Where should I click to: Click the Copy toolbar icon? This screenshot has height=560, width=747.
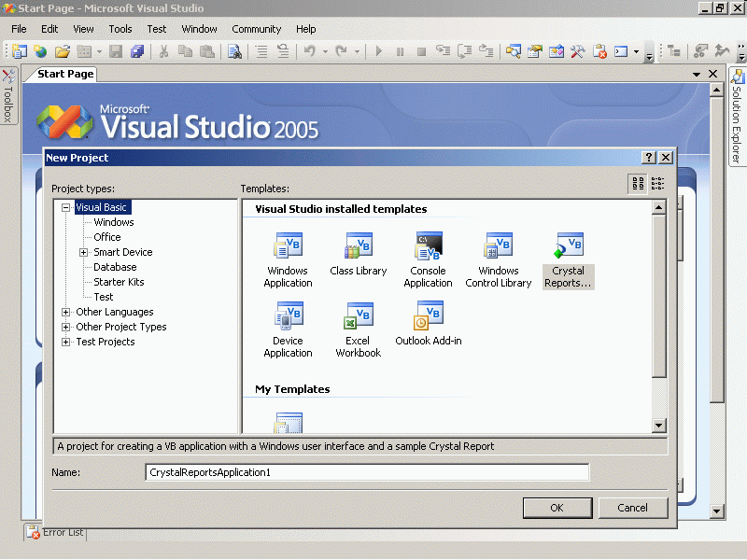(185, 51)
